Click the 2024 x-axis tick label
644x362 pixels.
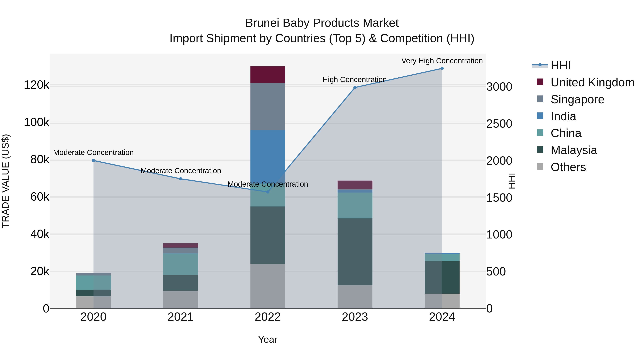tap(442, 317)
